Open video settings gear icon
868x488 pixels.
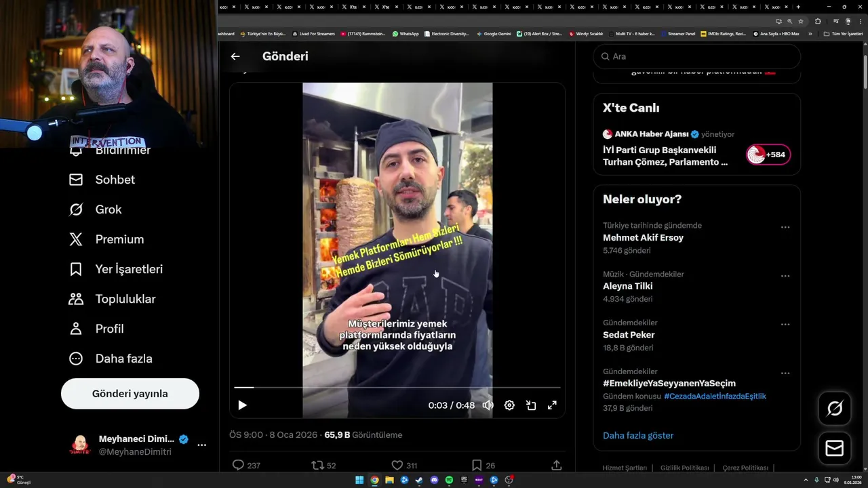pos(509,405)
